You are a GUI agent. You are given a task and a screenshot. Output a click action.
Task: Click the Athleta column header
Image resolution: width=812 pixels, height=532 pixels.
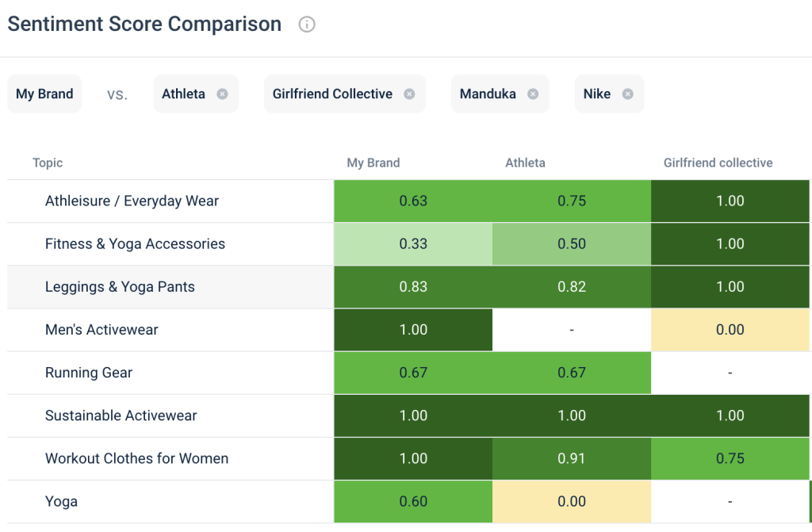point(525,163)
